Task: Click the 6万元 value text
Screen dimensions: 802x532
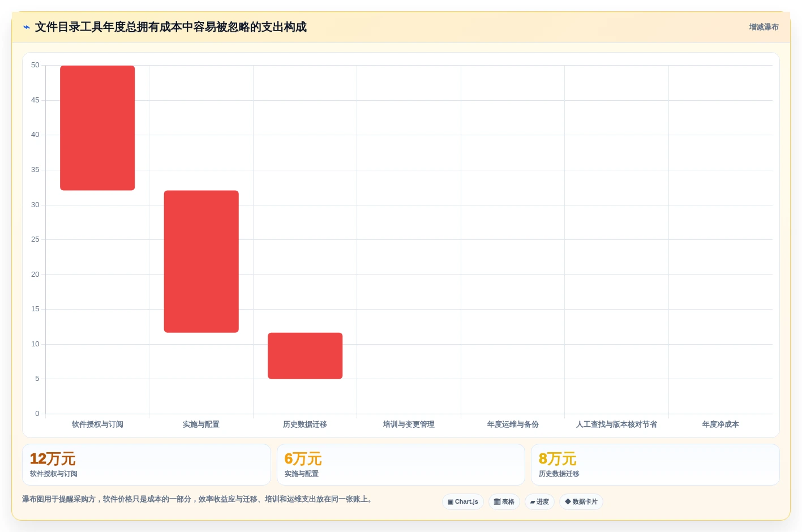Action: pos(303,459)
